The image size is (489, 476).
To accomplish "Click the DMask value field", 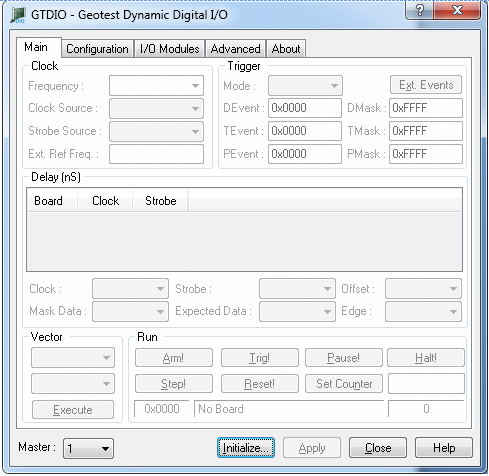I will (x=426, y=108).
